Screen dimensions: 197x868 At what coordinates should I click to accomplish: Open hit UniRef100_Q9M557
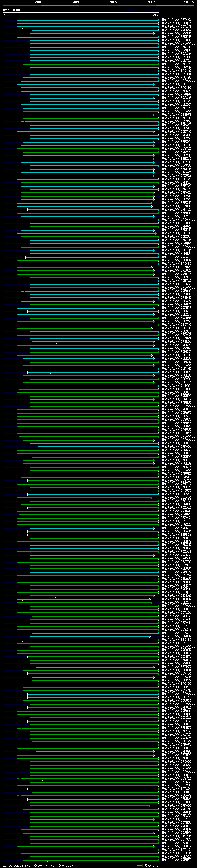pyautogui.click(x=177, y=30)
